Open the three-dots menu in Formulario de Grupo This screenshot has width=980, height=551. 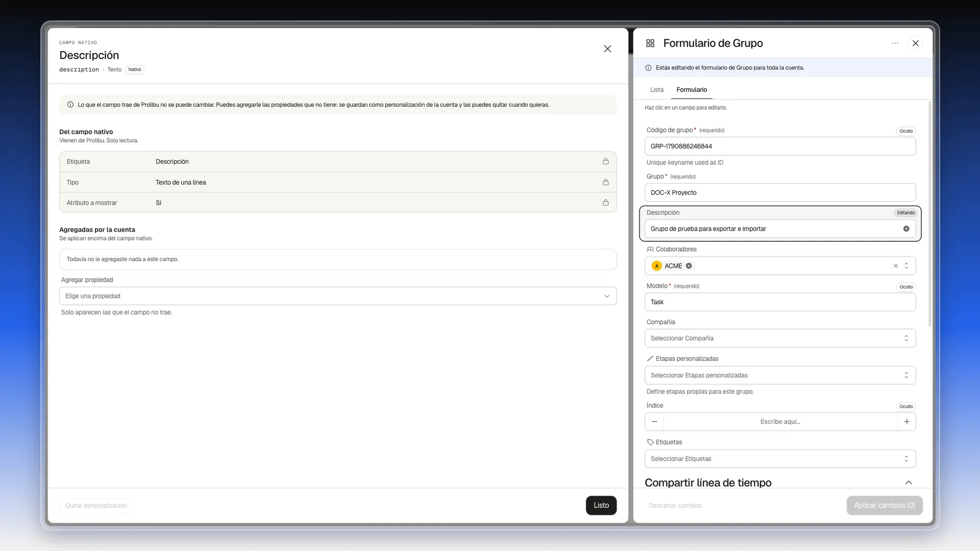[895, 43]
